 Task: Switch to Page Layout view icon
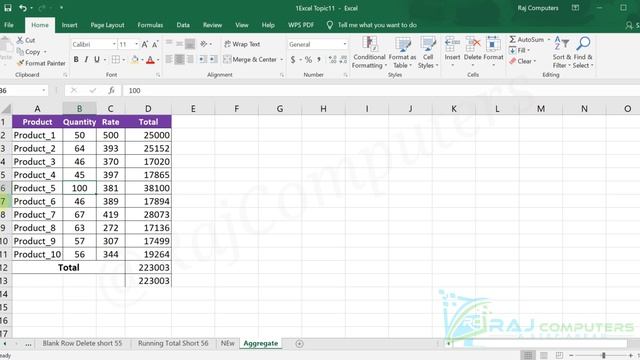[x=544, y=356]
